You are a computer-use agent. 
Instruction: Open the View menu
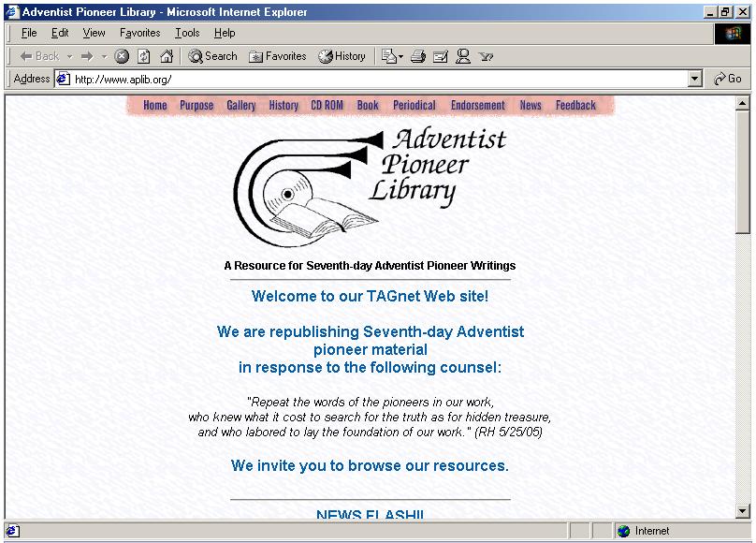coord(94,33)
